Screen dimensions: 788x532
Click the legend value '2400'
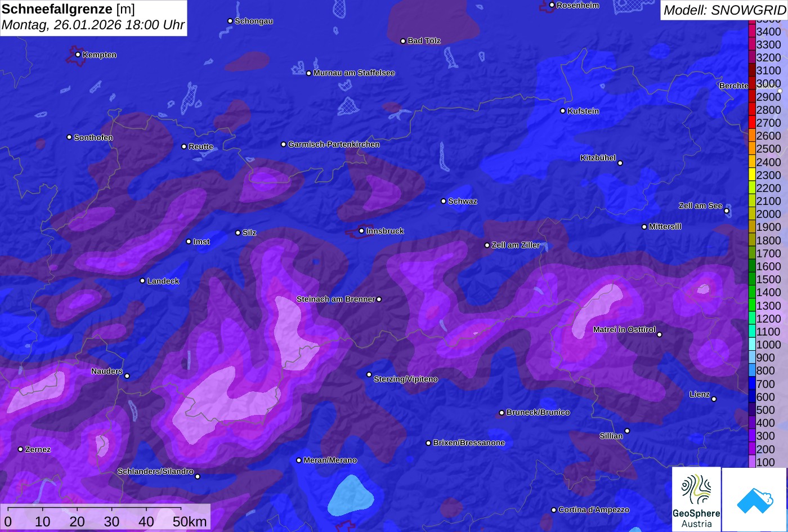click(x=769, y=162)
